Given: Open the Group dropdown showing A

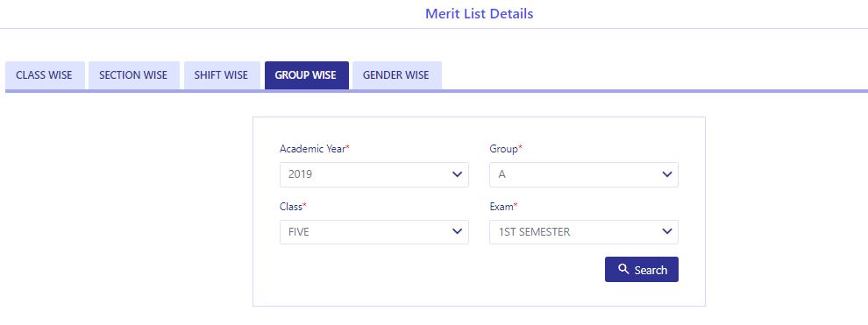Looking at the screenshot, I should 584,174.
